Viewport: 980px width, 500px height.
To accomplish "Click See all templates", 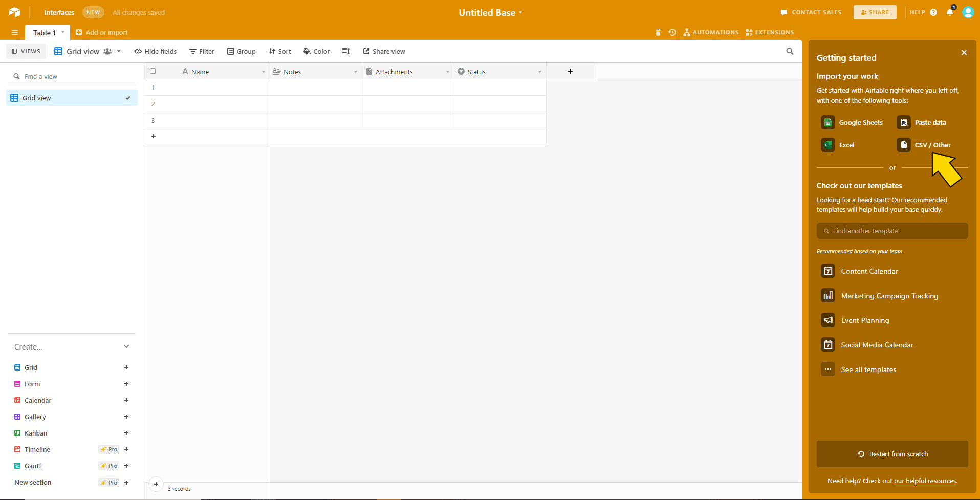I will tap(859, 369).
